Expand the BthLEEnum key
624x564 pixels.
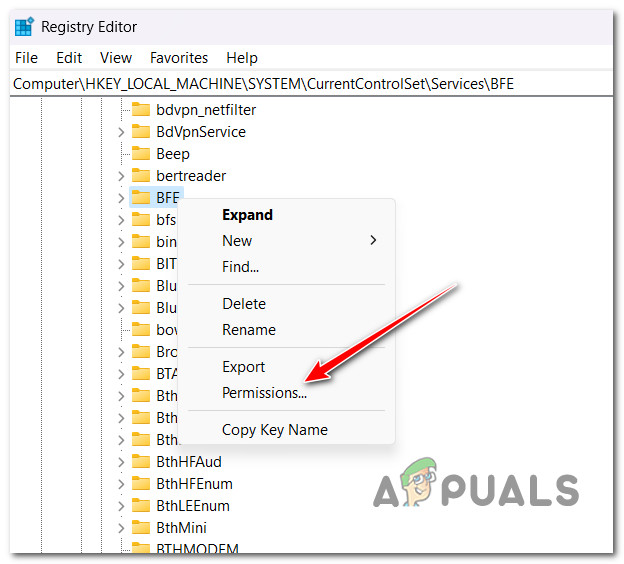pos(121,506)
